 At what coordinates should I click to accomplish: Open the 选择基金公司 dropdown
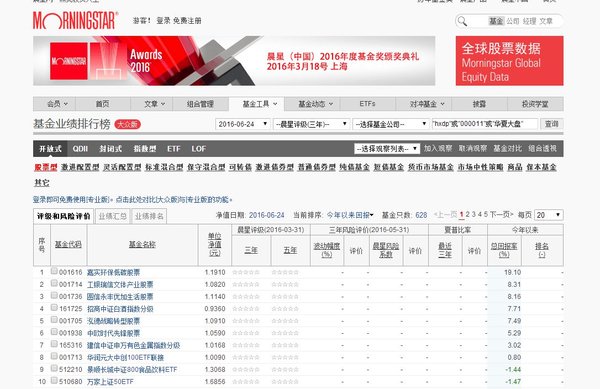(x=390, y=124)
